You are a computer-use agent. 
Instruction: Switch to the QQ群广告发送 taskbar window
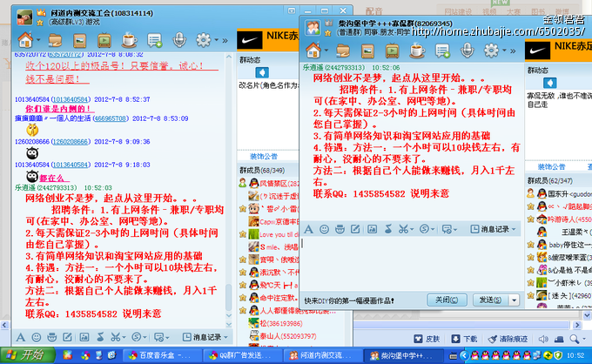pos(240,355)
